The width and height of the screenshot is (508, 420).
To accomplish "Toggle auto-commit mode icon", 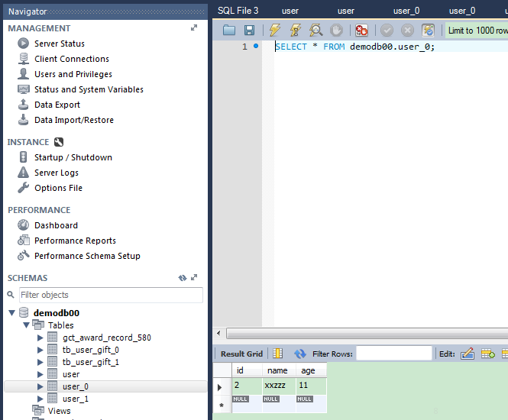I will point(428,31).
